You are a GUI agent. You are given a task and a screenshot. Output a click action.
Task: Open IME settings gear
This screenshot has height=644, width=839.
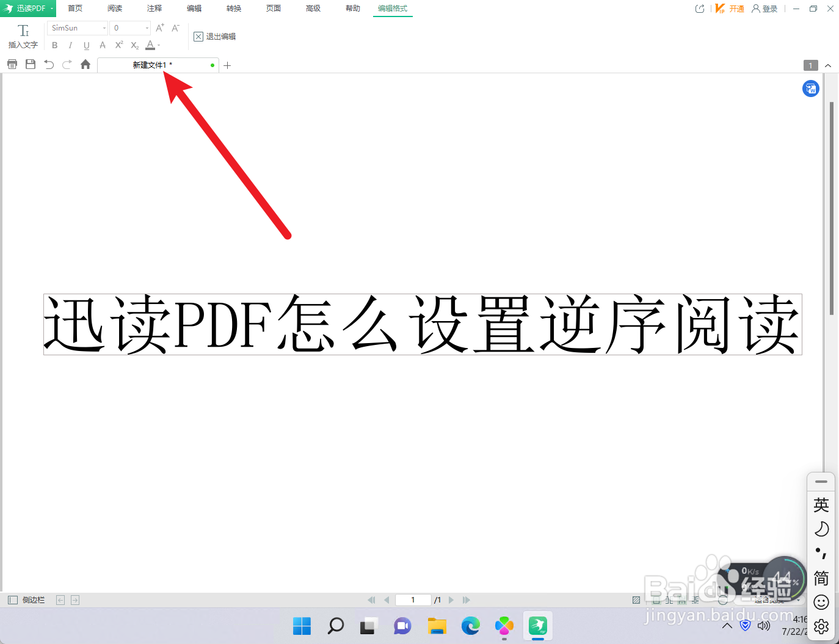821,627
